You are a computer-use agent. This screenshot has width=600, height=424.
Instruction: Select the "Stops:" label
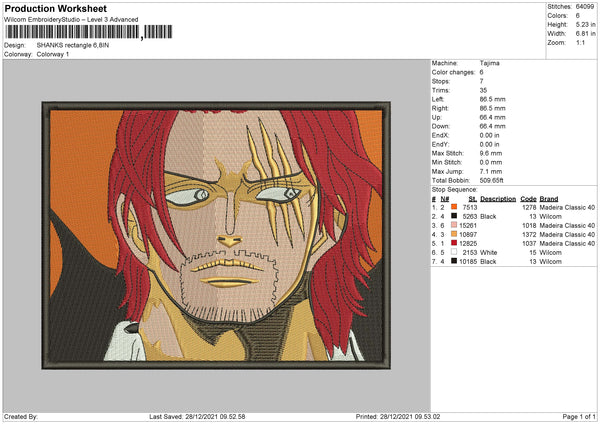pos(441,82)
